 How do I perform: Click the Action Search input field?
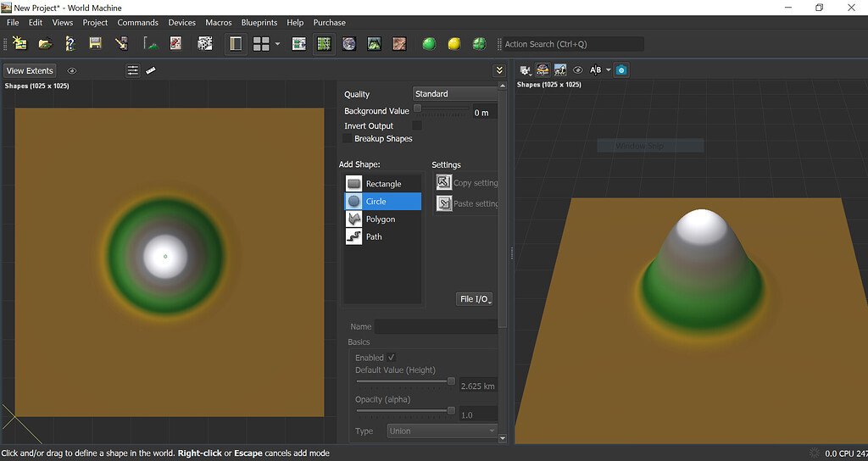(572, 44)
